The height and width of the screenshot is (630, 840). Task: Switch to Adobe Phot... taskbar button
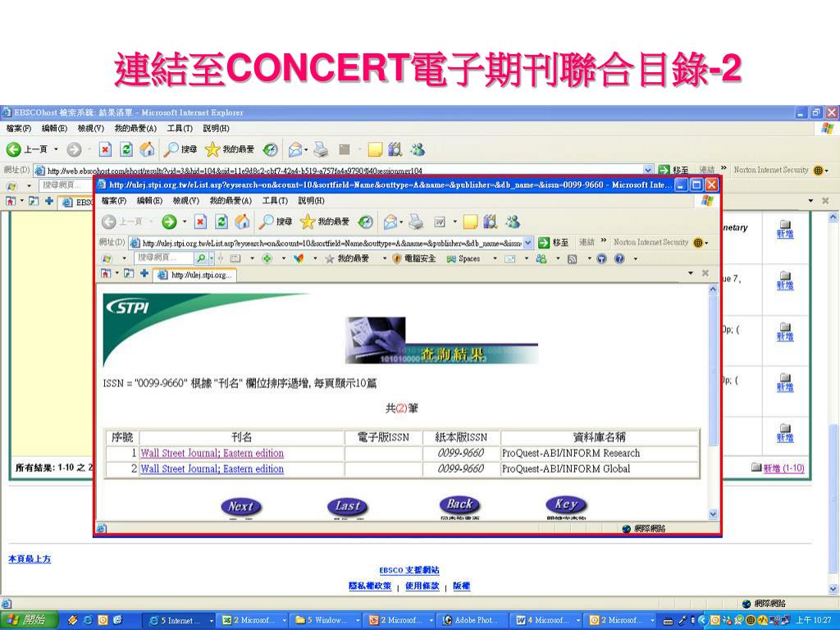pyautogui.click(x=471, y=620)
